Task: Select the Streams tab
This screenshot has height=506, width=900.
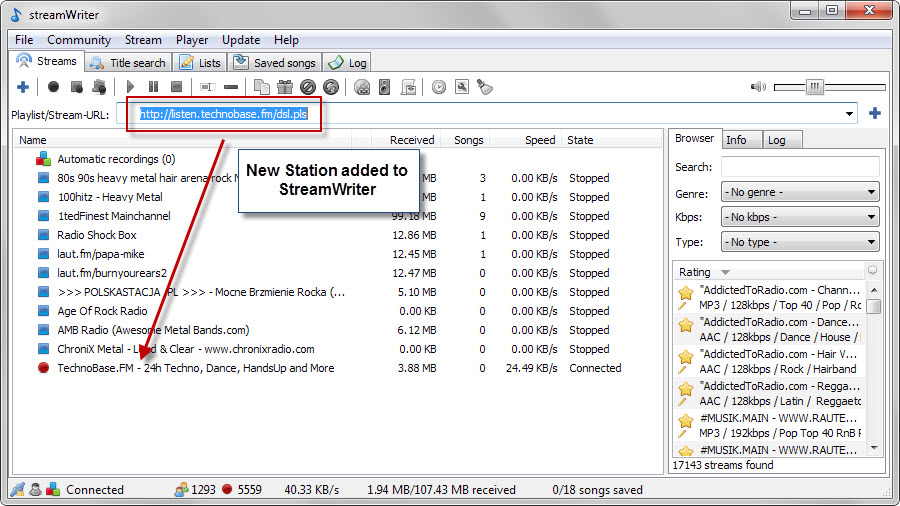Action: (47, 61)
